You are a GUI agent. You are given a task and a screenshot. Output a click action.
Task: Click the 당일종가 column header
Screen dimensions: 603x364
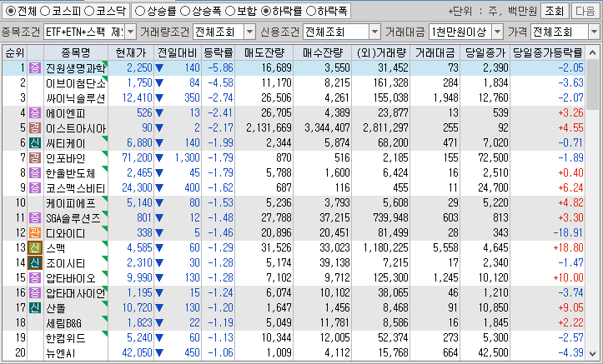tap(485, 53)
